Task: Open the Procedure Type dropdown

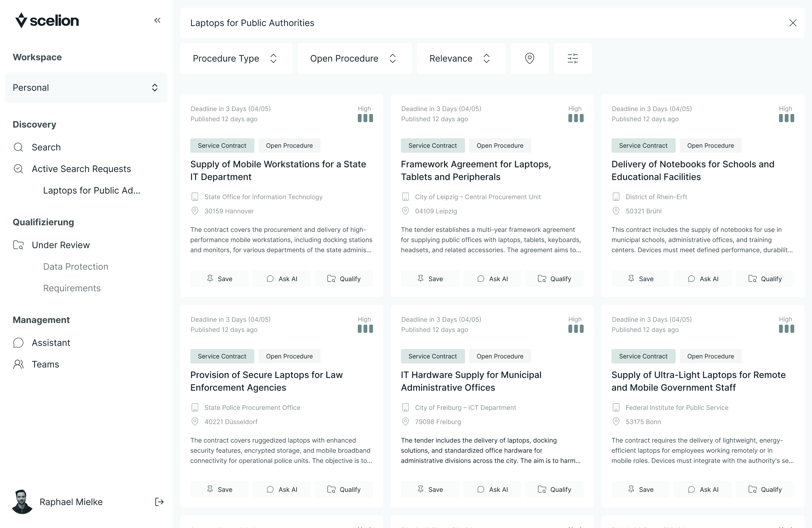Action: (236, 58)
